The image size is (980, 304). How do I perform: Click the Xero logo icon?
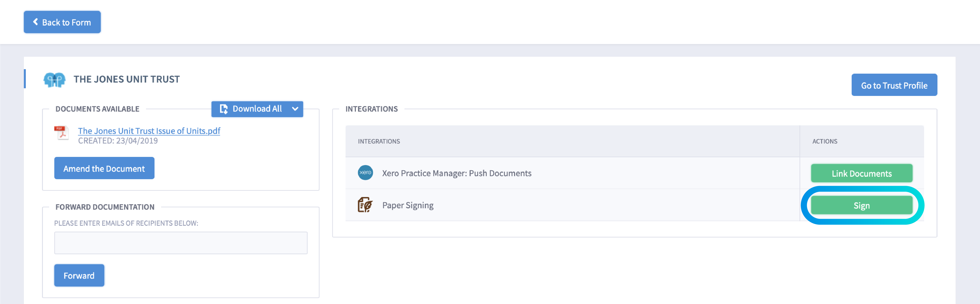click(x=365, y=173)
